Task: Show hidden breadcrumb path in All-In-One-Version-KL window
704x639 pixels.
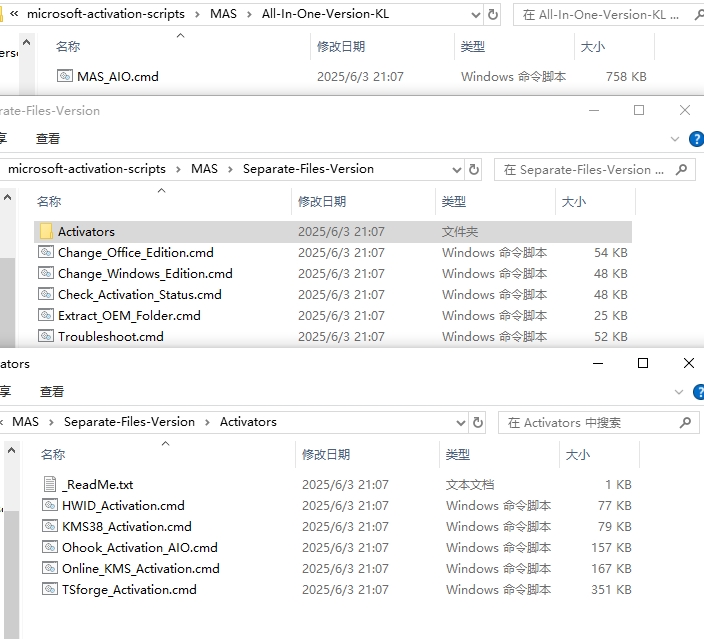Action: tap(14, 14)
